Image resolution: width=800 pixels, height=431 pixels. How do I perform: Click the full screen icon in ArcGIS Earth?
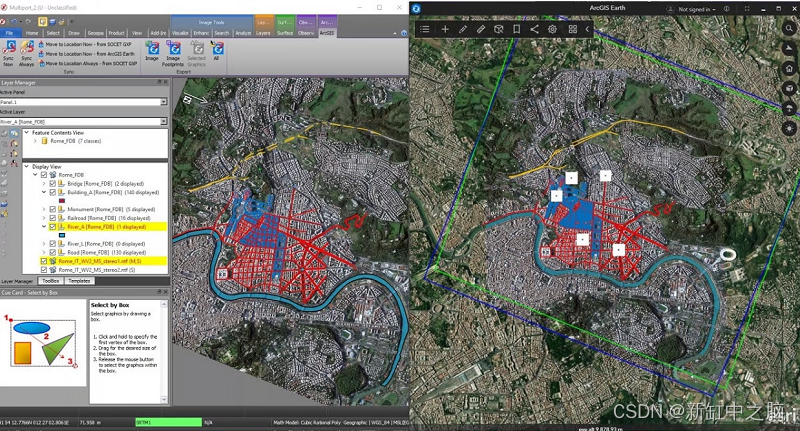tap(747, 9)
